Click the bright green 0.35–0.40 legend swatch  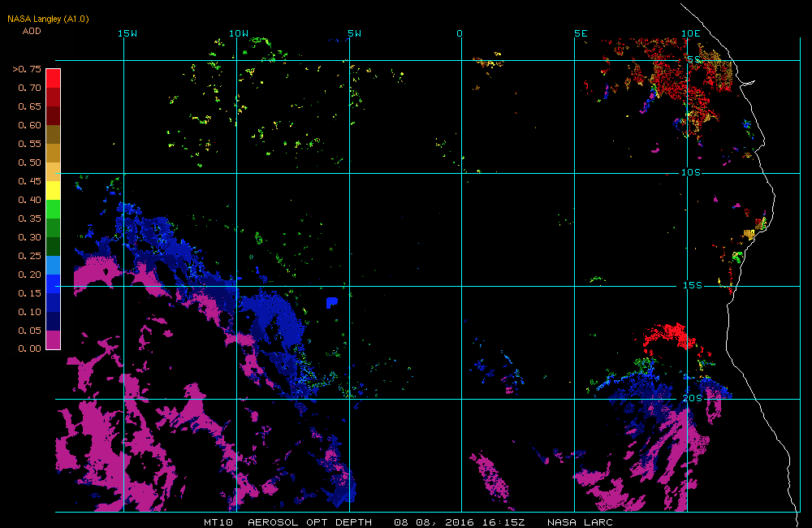click(x=54, y=209)
